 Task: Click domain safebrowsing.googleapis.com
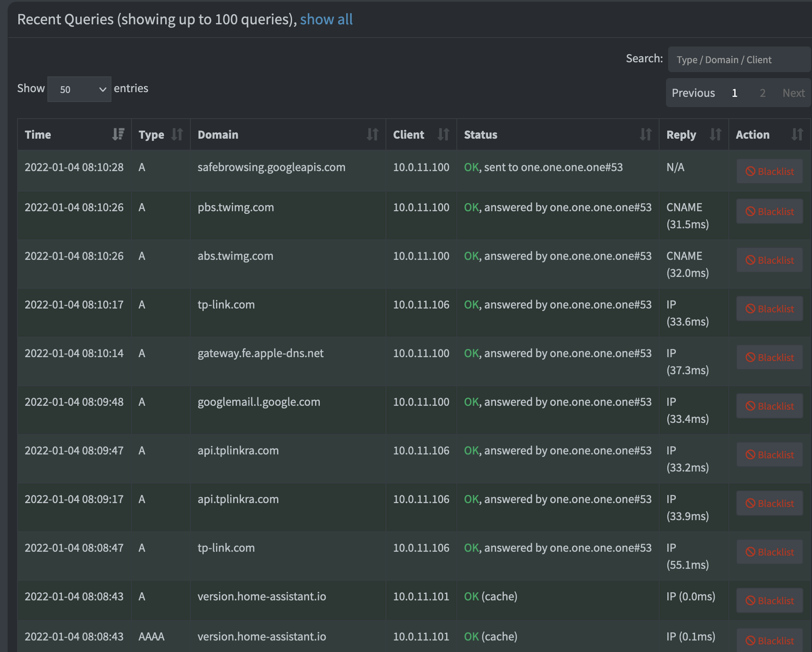tap(272, 167)
